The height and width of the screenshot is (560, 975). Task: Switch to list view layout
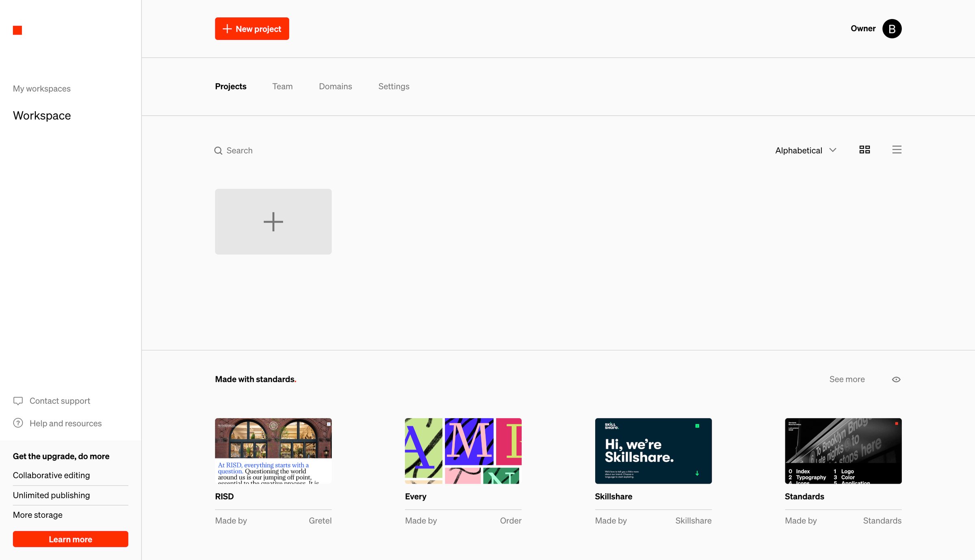(897, 150)
